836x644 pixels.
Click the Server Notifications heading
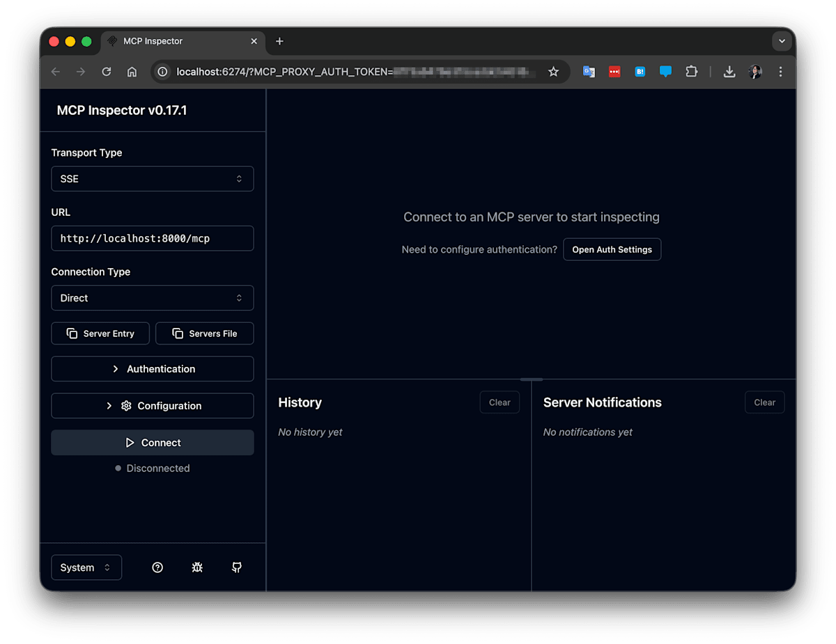603,402
